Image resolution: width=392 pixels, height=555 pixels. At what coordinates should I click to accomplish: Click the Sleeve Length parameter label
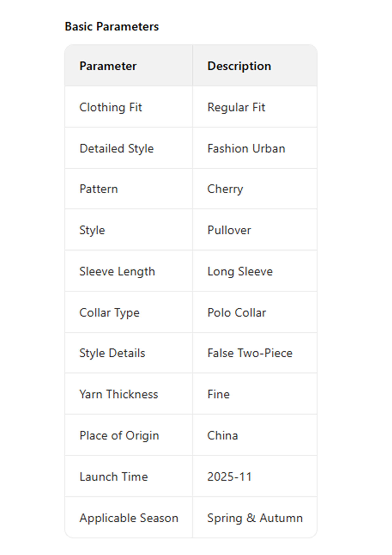pos(117,271)
